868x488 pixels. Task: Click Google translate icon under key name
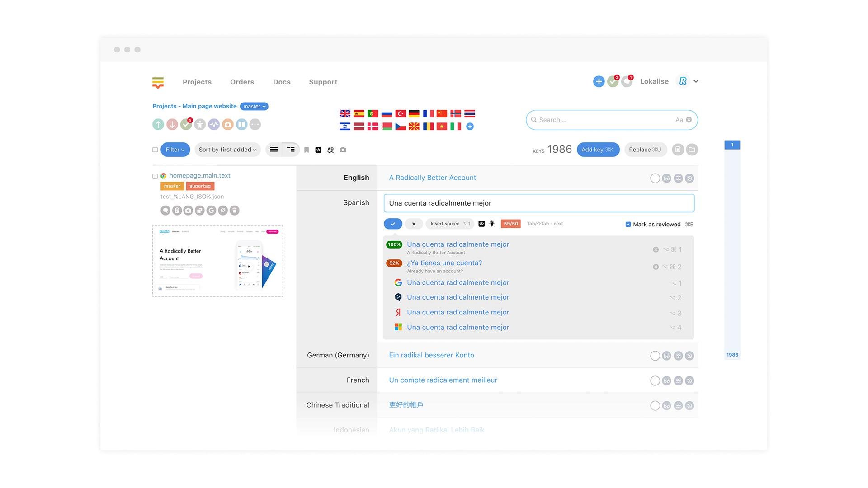tap(211, 210)
